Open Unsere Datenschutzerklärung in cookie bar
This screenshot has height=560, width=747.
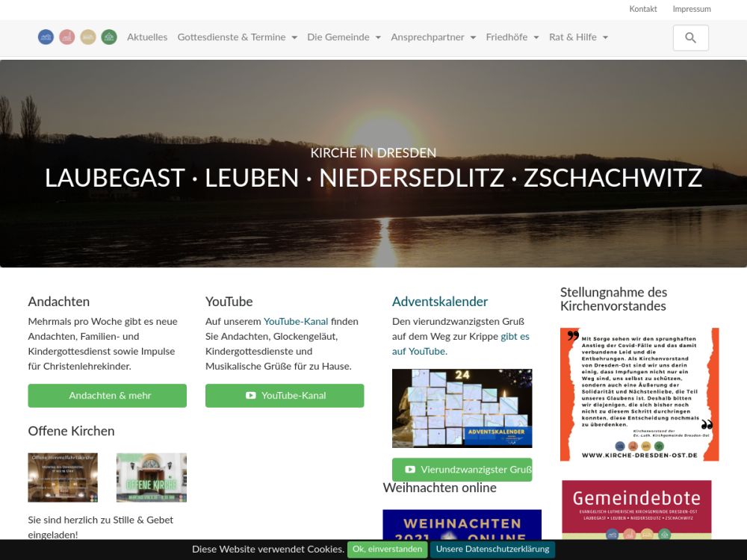click(492, 549)
